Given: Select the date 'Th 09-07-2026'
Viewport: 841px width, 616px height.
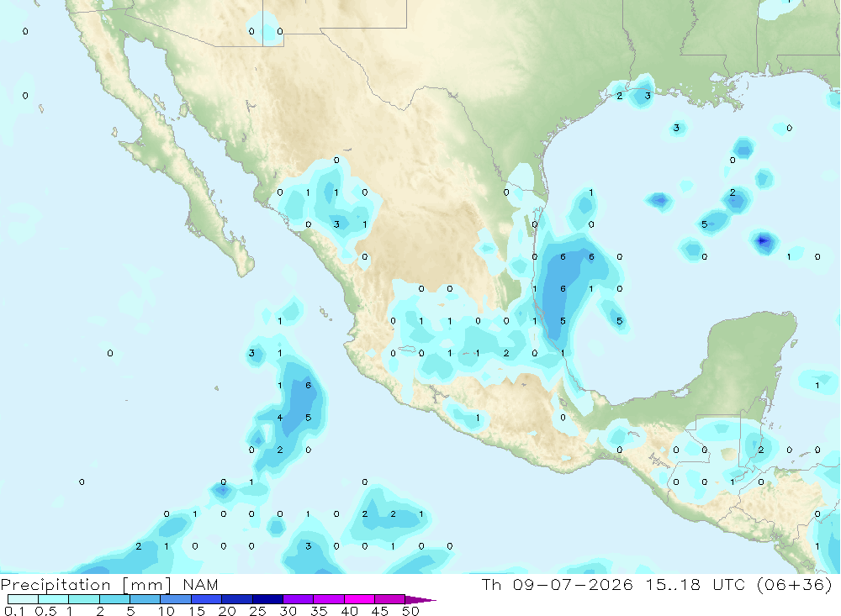Looking at the screenshot, I should (x=558, y=584).
